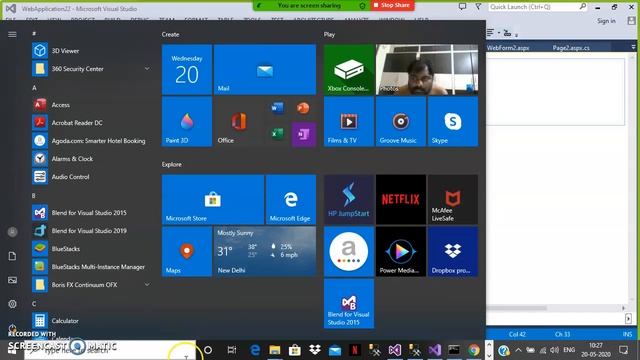
Task: Adjust the system volume tray icon
Action: tap(554, 350)
